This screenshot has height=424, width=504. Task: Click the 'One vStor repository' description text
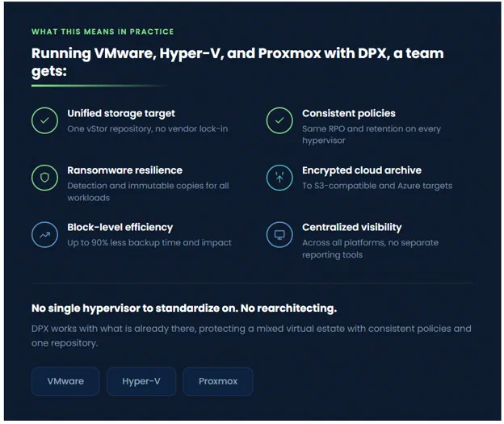click(148, 129)
